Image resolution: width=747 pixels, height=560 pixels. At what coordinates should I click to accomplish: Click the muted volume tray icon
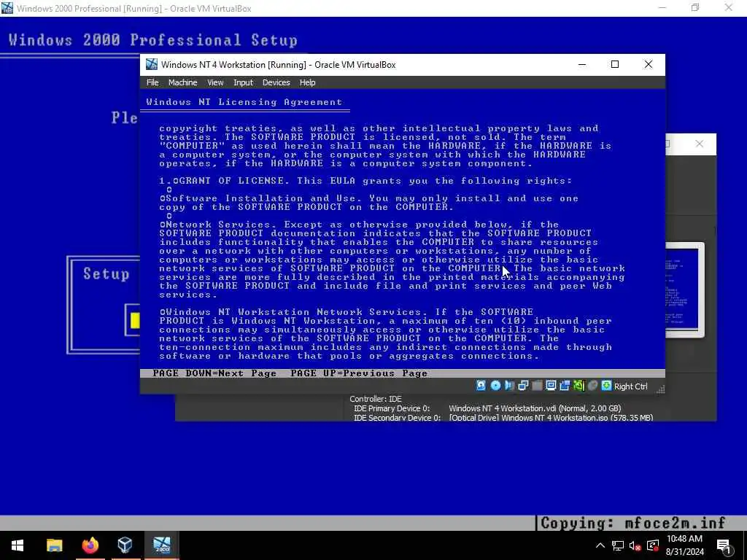(635, 545)
